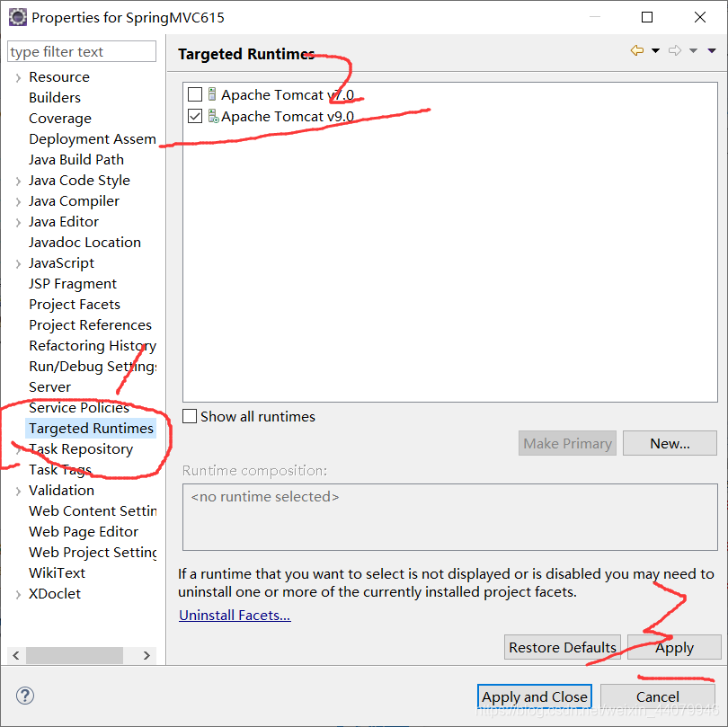728x727 pixels.
Task: Click the tree scrollbar right arrow
Action: pos(146,655)
